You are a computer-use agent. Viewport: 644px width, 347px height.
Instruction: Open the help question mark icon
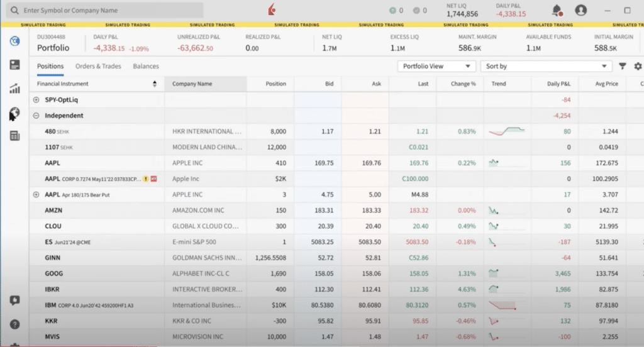15,324
